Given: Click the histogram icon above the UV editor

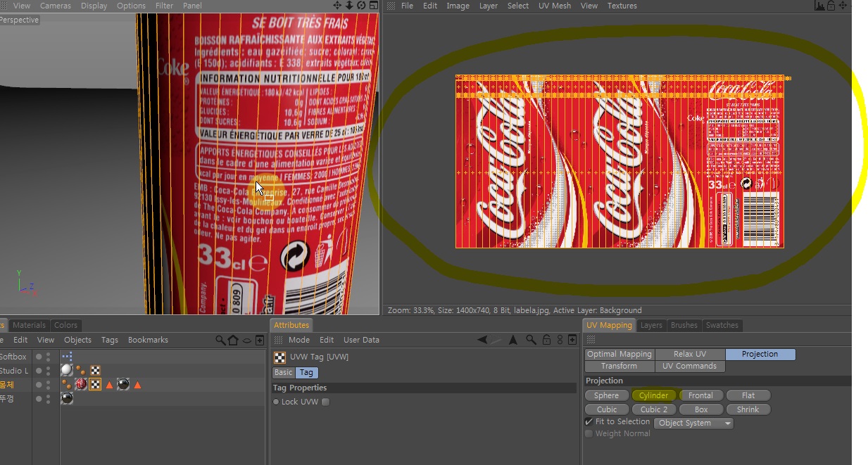Looking at the screenshot, I should pyautogui.click(x=820, y=6).
